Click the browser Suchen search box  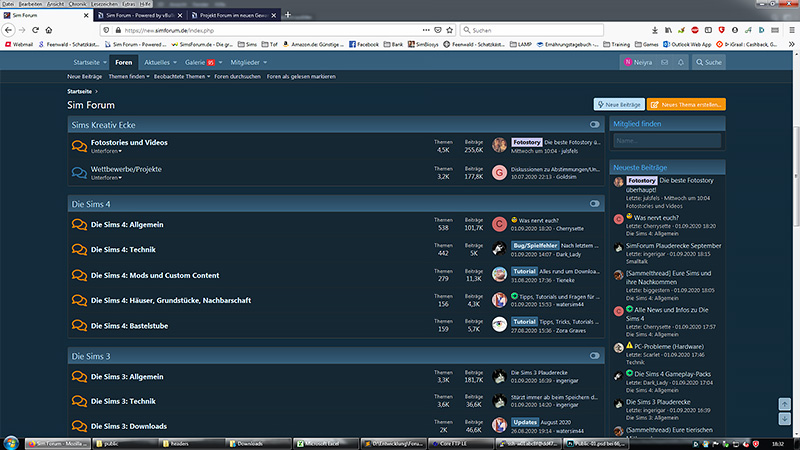(532, 30)
